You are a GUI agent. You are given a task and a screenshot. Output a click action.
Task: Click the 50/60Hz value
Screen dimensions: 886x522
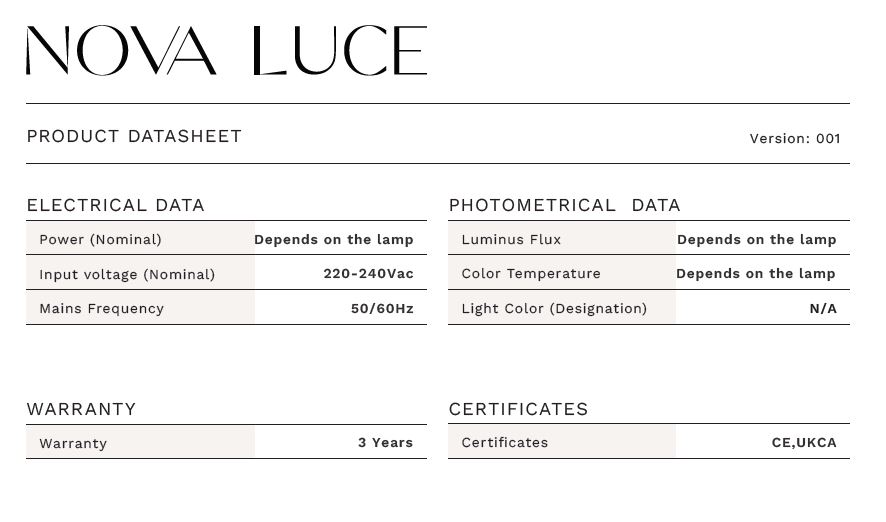[382, 309]
